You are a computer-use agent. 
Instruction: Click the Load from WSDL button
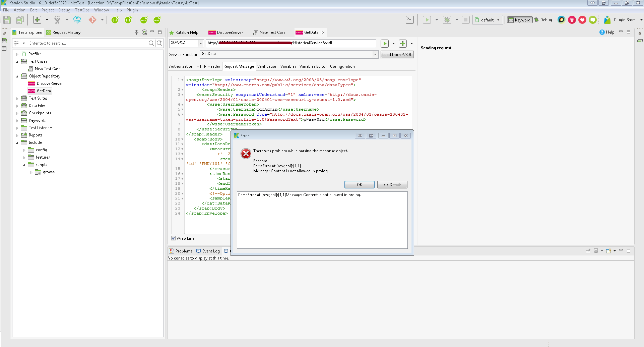click(x=397, y=55)
